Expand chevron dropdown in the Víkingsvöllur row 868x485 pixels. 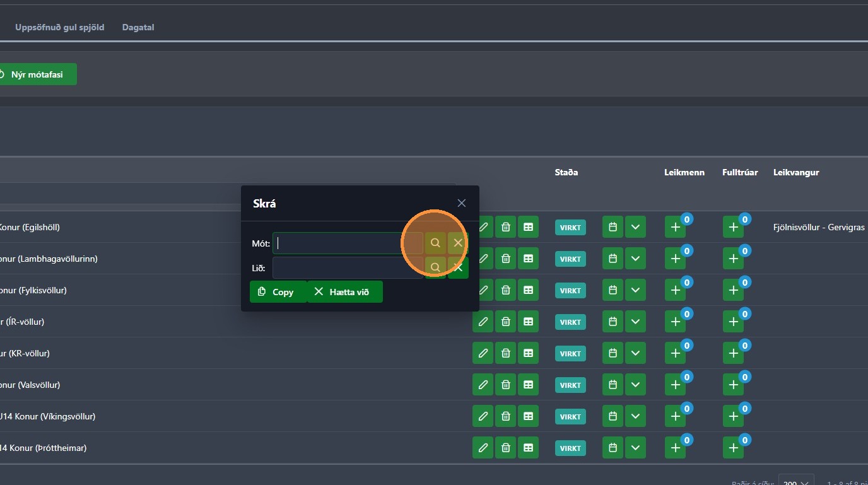635,416
